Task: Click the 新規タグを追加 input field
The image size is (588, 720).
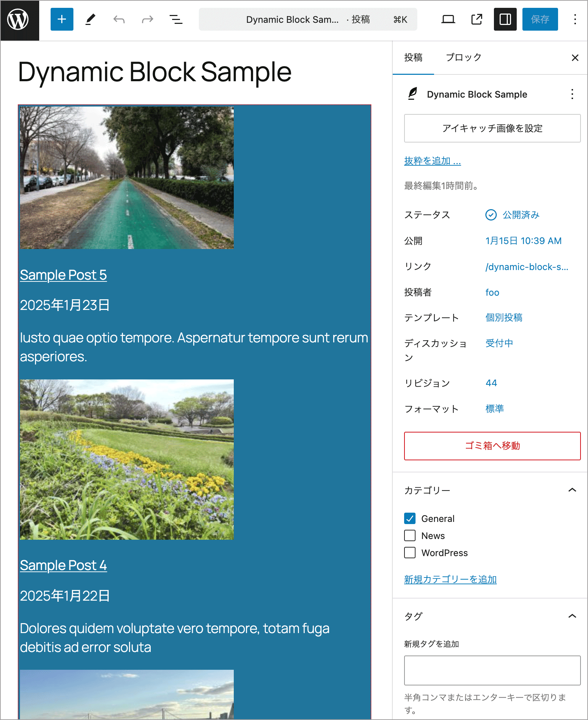Action: (492, 670)
